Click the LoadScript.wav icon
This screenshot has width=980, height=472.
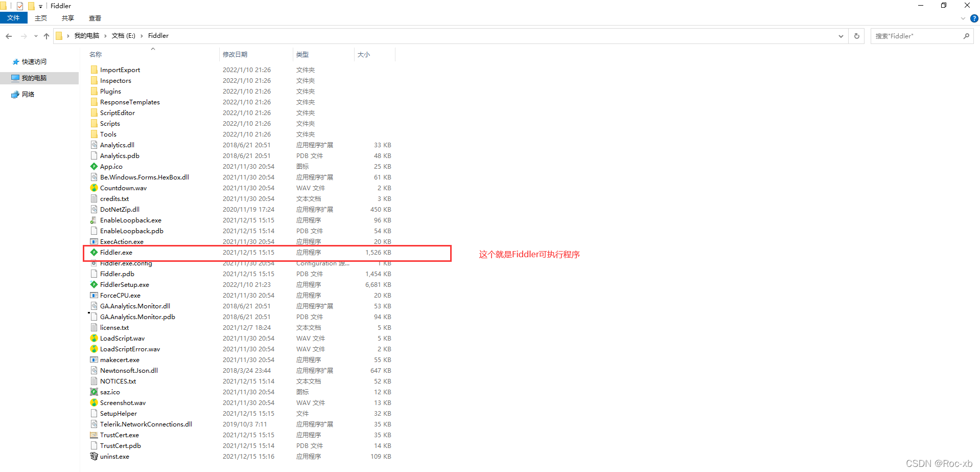[94, 338]
